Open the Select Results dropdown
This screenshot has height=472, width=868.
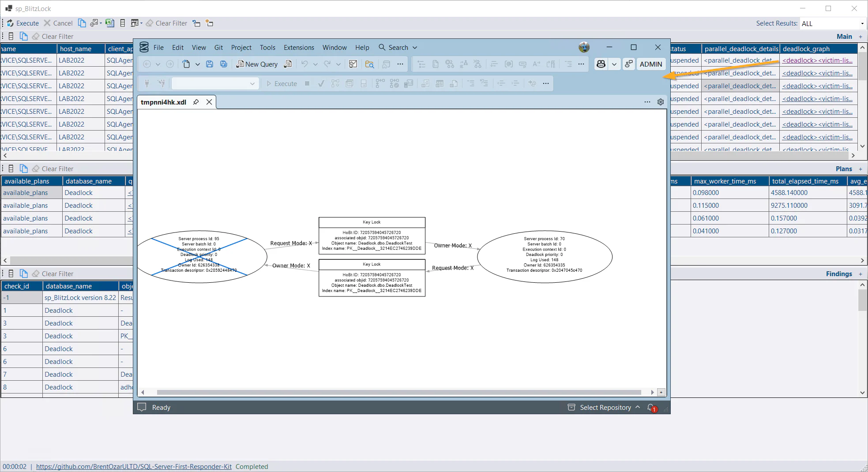[832, 23]
